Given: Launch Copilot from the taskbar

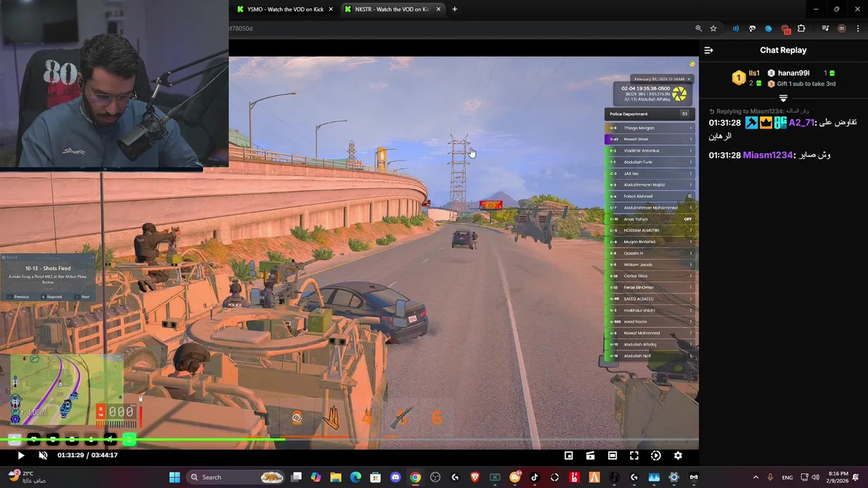Looking at the screenshot, I should click(316, 477).
